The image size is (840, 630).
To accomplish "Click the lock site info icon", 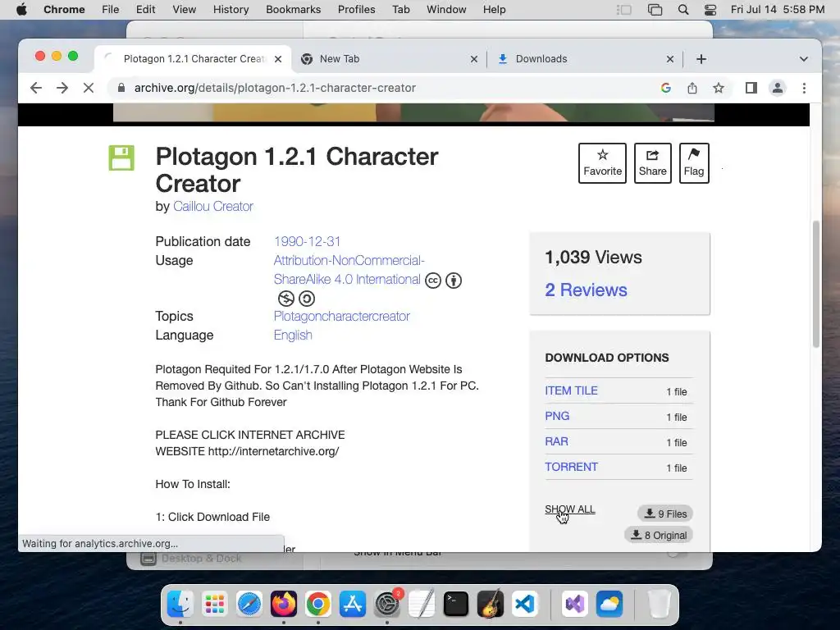I will [x=121, y=88].
